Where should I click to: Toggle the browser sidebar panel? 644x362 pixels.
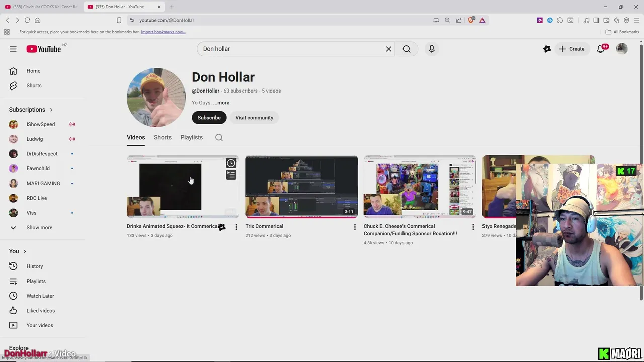pyautogui.click(x=596, y=20)
